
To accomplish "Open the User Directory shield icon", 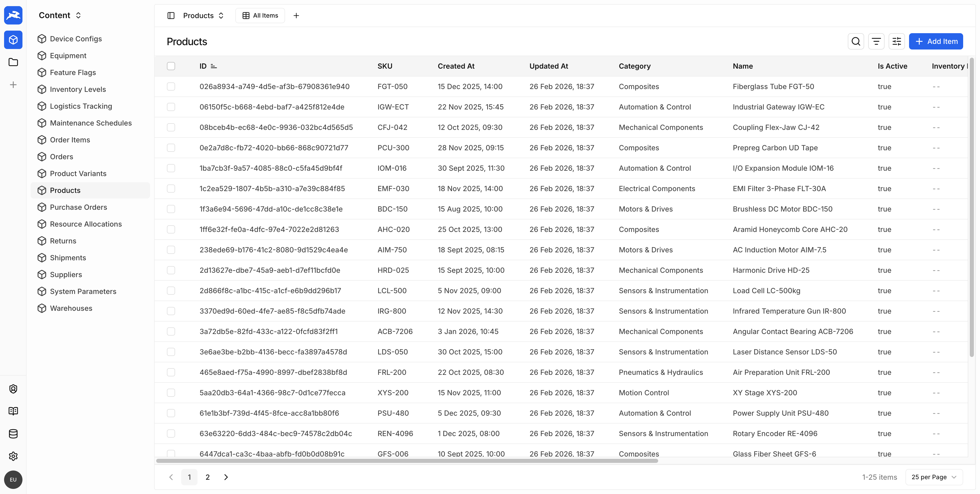I will [13, 389].
